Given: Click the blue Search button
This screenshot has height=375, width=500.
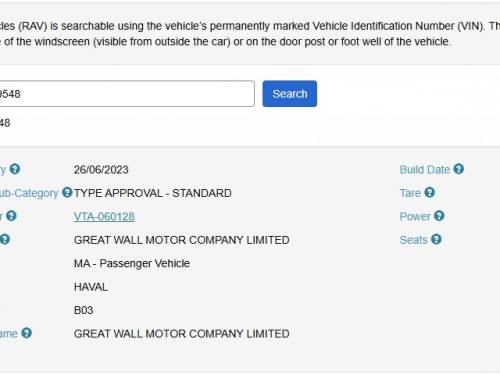Looking at the screenshot, I should point(290,94).
